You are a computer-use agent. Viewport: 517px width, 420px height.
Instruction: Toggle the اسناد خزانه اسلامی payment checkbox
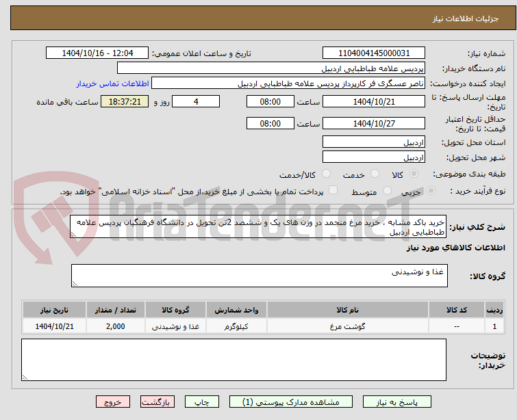point(333,190)
